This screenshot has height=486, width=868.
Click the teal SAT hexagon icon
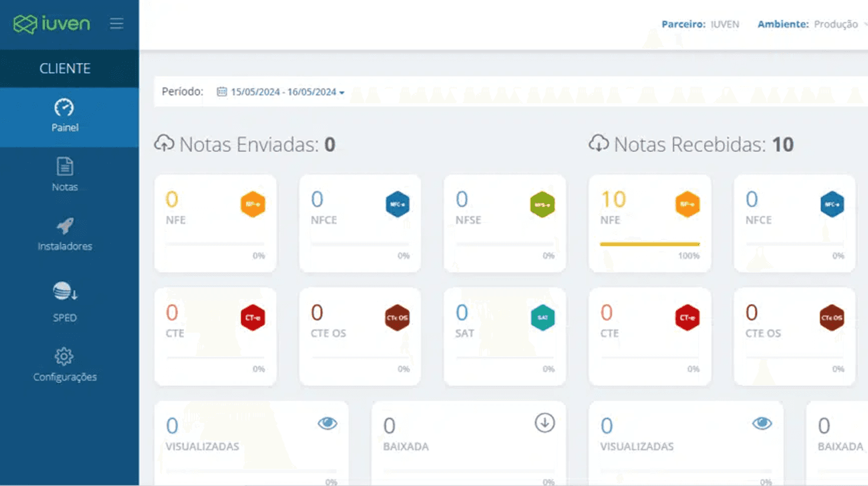542,317
